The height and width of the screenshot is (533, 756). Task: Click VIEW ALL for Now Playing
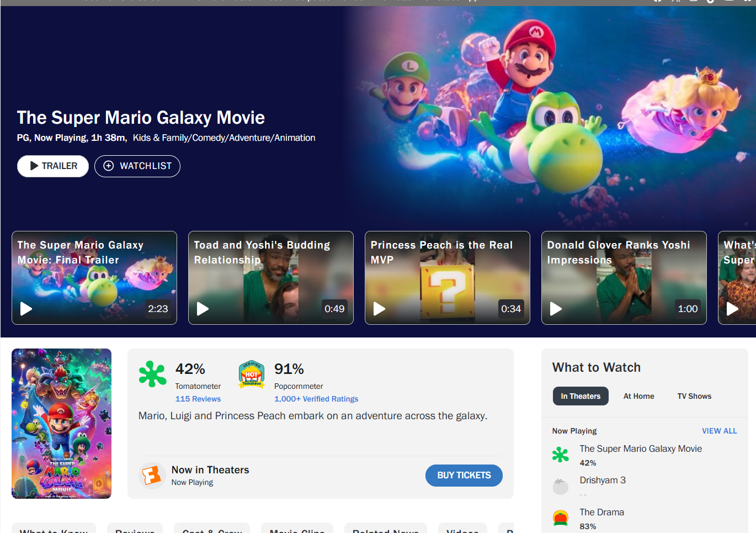[x=720, y=431]
